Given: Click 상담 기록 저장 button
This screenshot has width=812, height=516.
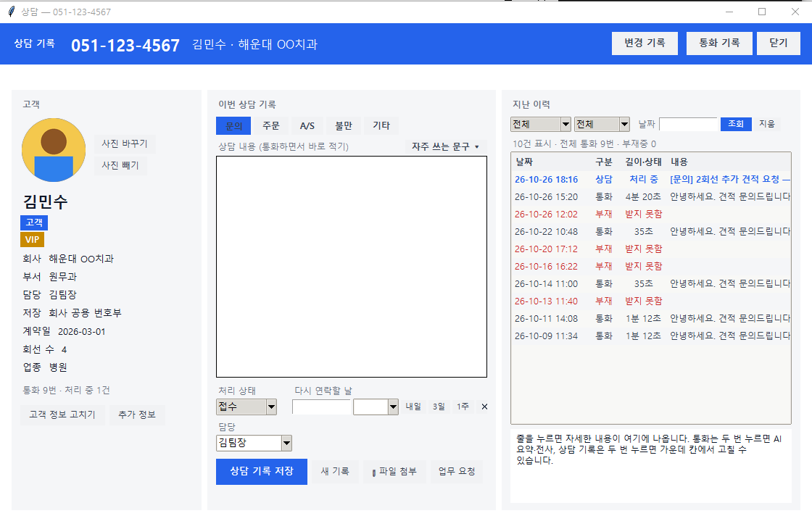Looking at the screenshot, I should (x=262, y=472).
